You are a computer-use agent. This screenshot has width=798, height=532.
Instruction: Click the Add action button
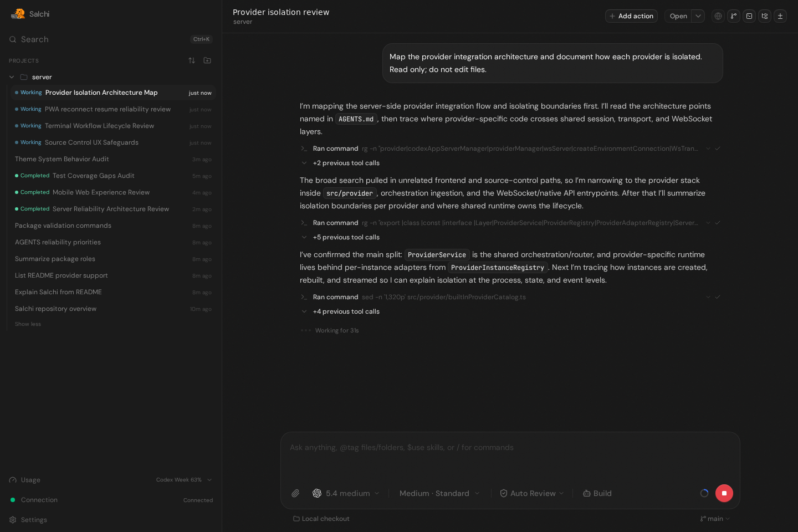point(631,16)
